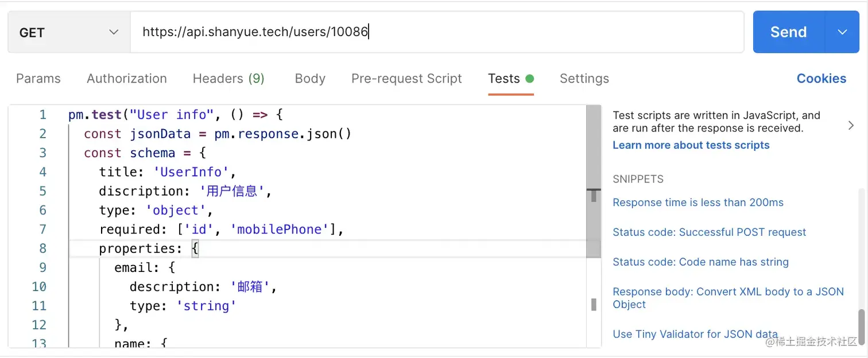The image size is (868, 358).
Task: Open the Pre-request Script tab
Action: 406,79
